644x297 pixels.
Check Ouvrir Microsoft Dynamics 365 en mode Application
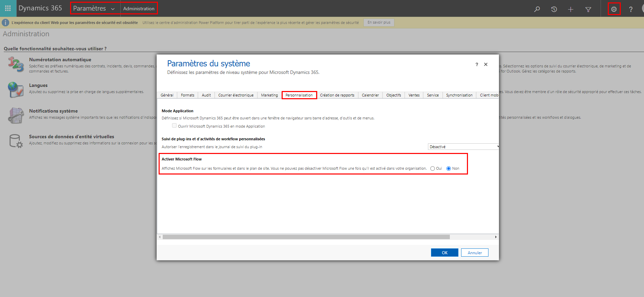pos(174,126)
